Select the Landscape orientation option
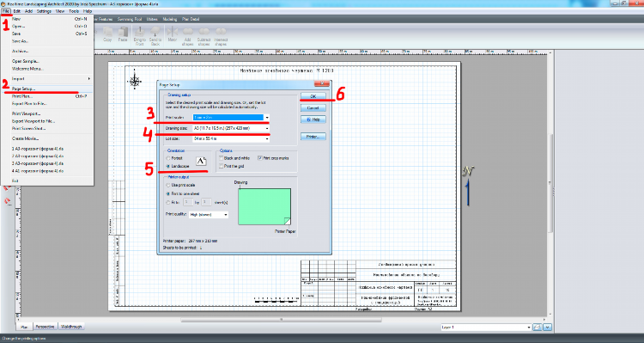The width and height of the screenshot is (644, 343). (168, 166)
